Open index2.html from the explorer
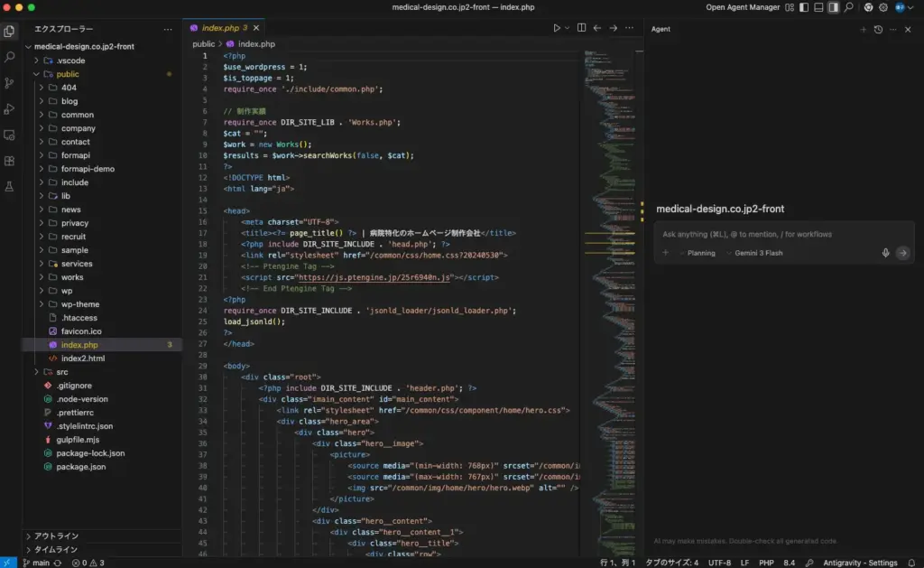This screenshot has height=568, width=924. (x=82, y=358)
